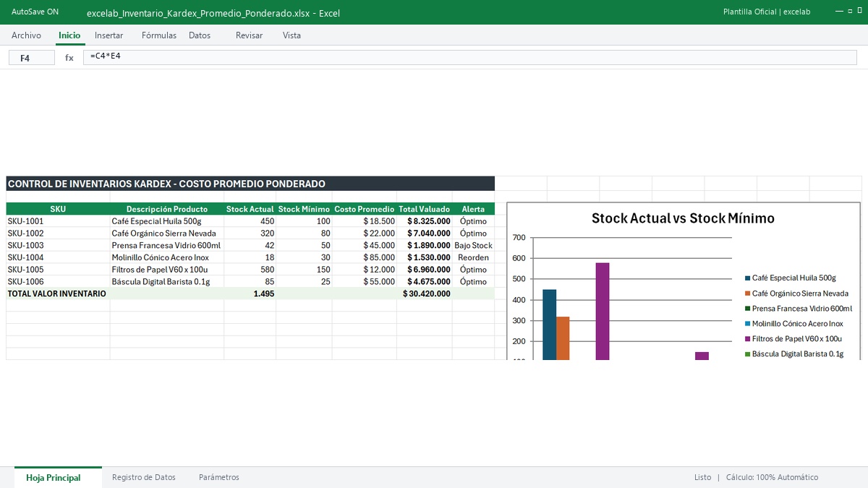The height and width of the screenshot is (488, 868).
Task: Select the Total Valuado header cell
Action: coord(425,209)
